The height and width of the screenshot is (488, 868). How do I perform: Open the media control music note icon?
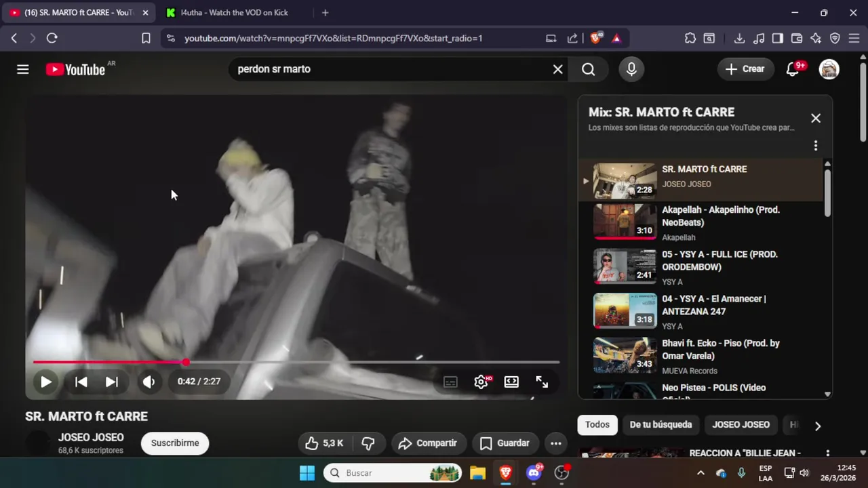click(x=759, y=39)
